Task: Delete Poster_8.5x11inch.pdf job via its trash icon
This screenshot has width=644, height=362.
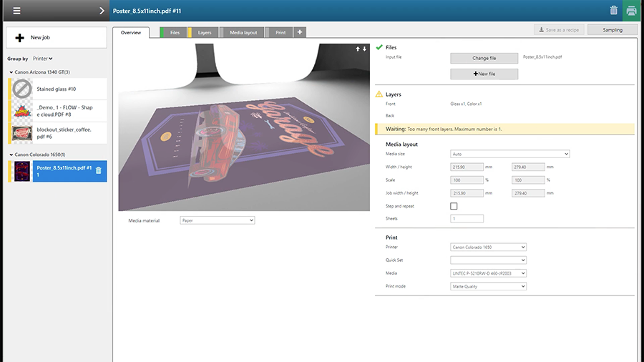Action: 99,170
